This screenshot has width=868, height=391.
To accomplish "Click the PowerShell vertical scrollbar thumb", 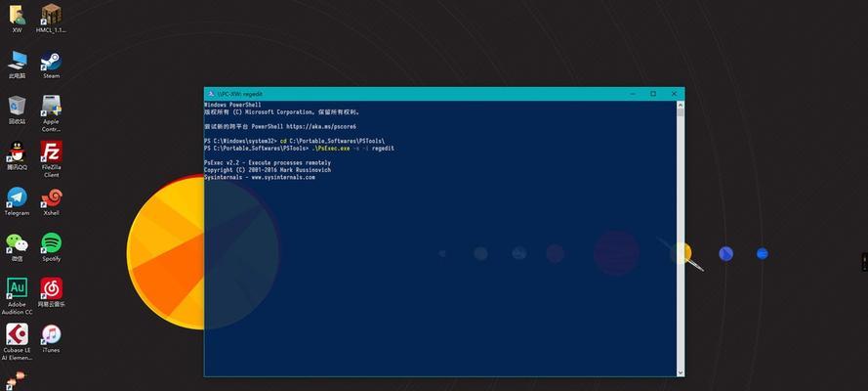I will (681, 112).
